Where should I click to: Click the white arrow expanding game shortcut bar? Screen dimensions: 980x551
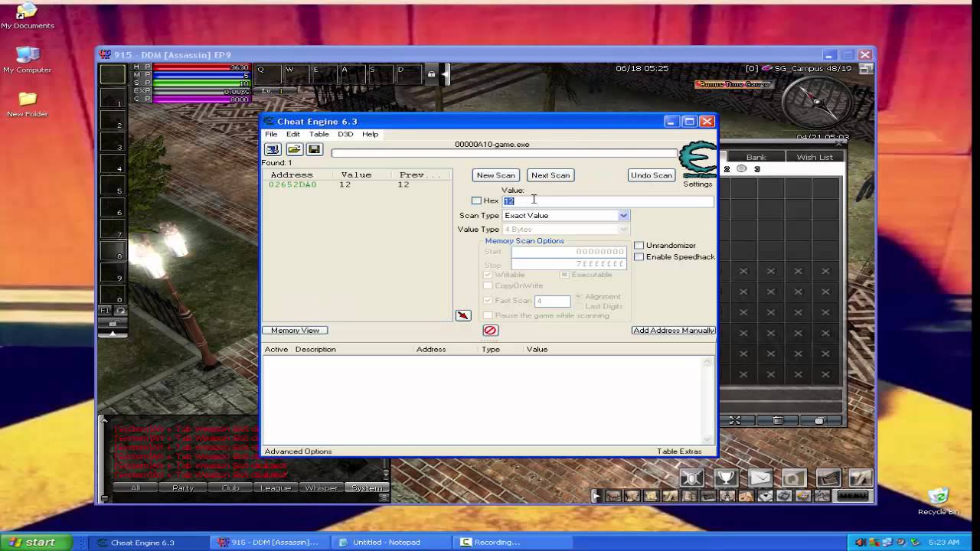[x=596, y=496]
